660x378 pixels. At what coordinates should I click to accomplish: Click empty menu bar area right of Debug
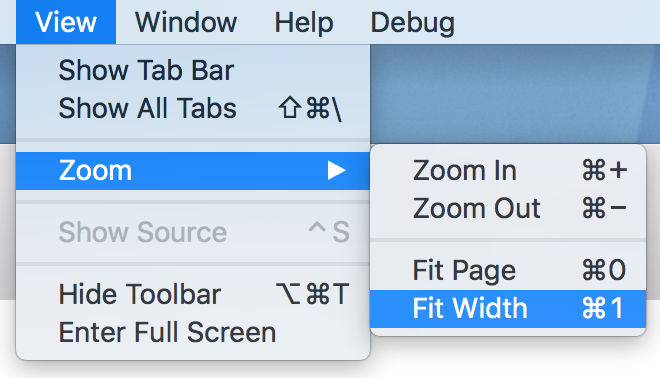point(556,22)
